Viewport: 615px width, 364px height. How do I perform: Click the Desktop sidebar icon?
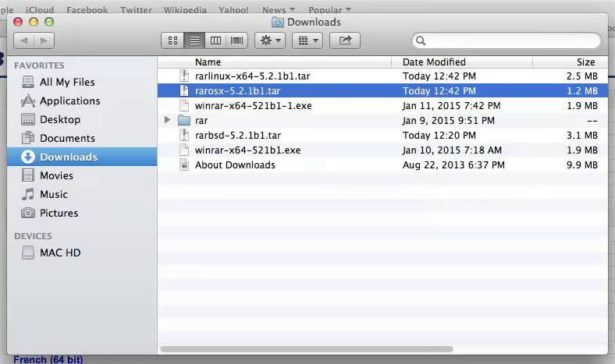point(28,119)
